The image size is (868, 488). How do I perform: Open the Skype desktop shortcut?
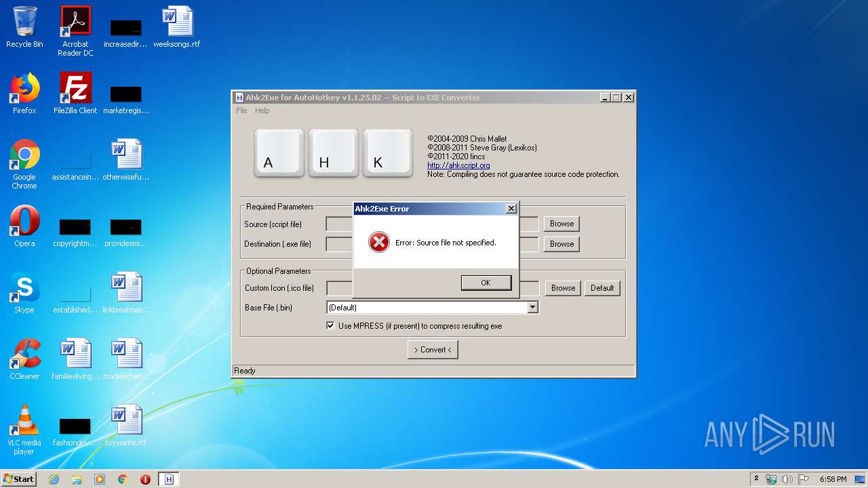[x=24, y=293]
